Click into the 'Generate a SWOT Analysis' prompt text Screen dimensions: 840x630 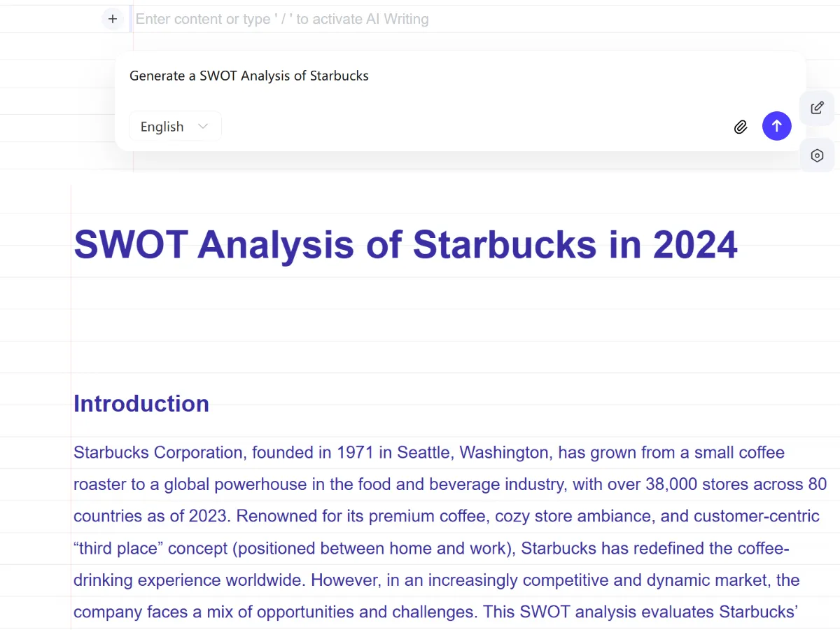coord(249,76)
